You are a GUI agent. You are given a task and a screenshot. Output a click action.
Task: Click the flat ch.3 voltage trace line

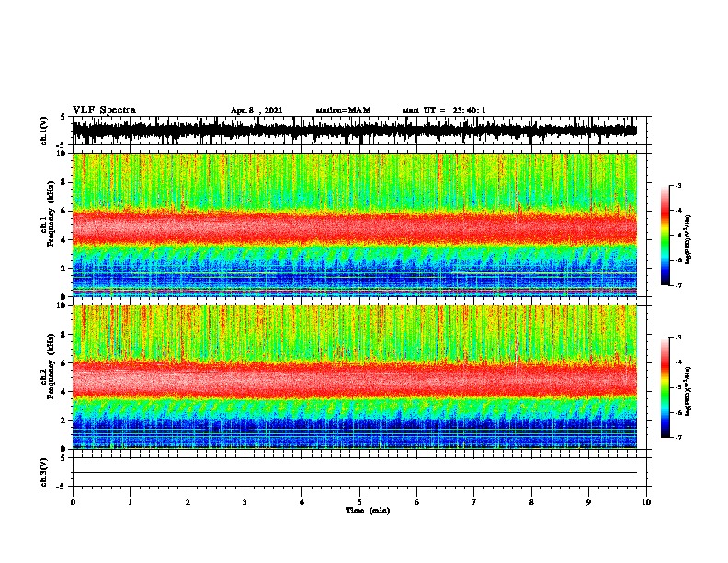click(355, 473)
